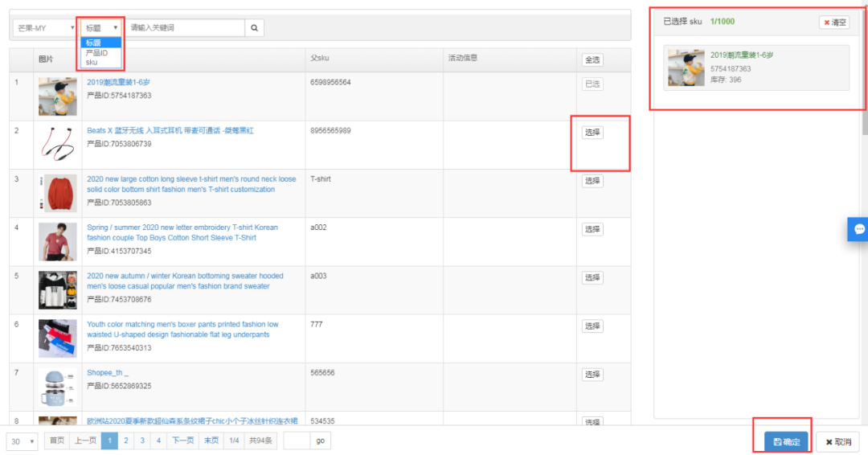Open the page size 30 dropdown
The height and width of the screenshot is (455, 868).
click(x=22, y=441)
